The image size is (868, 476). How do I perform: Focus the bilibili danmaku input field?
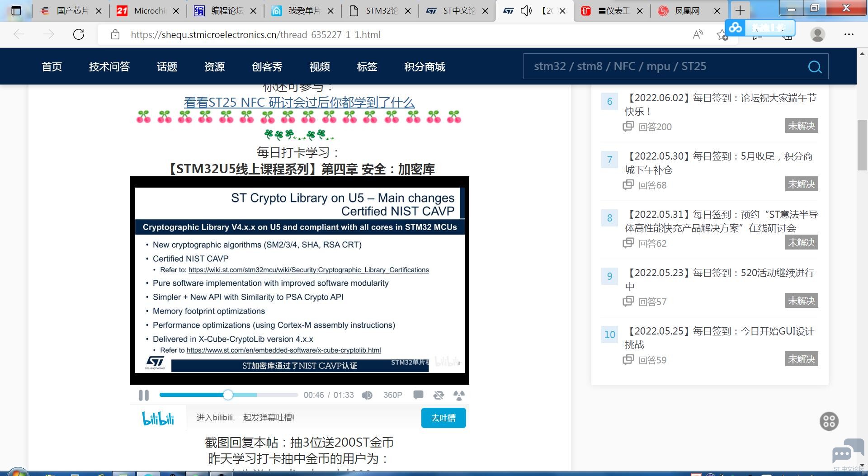coord(303,418)
